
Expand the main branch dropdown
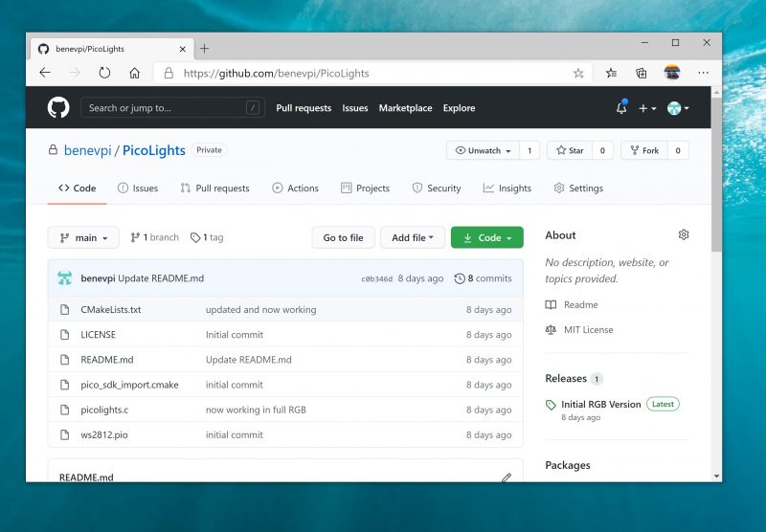pos(83,237)
